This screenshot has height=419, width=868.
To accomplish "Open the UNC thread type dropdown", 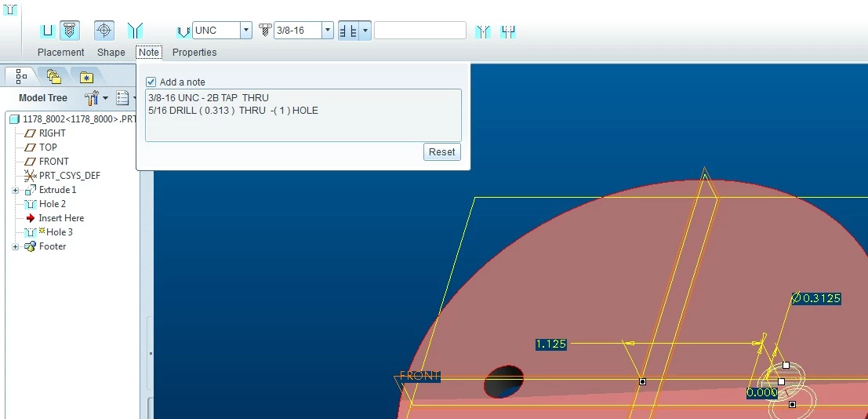I will [x=245, y=31].
